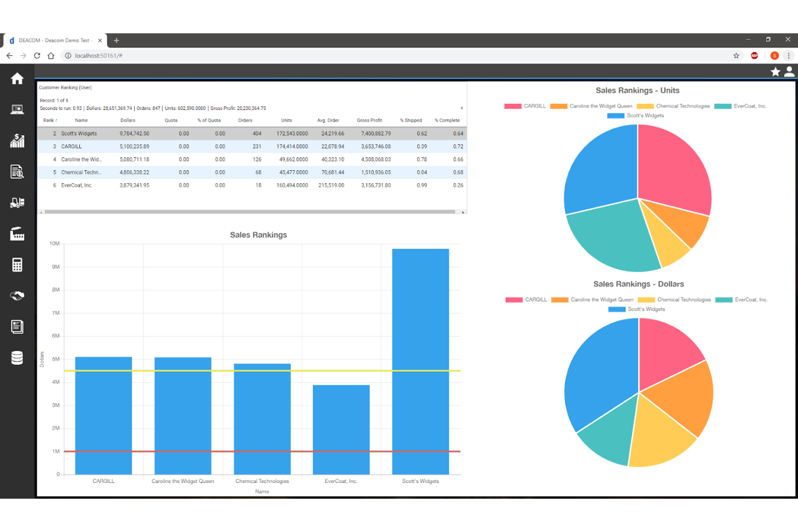Open the Sales module chart icon
The height and width of the screenshot is (532, 798).
(17, 141)
